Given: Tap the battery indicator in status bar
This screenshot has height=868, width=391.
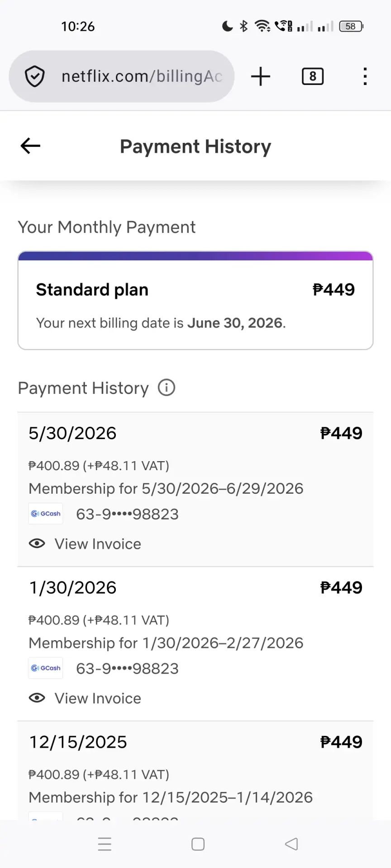Looking at the screenshot, I should click(351, 26).
